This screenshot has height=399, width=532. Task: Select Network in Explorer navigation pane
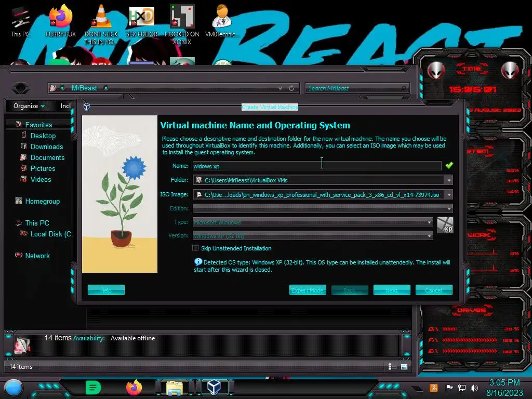37,256
